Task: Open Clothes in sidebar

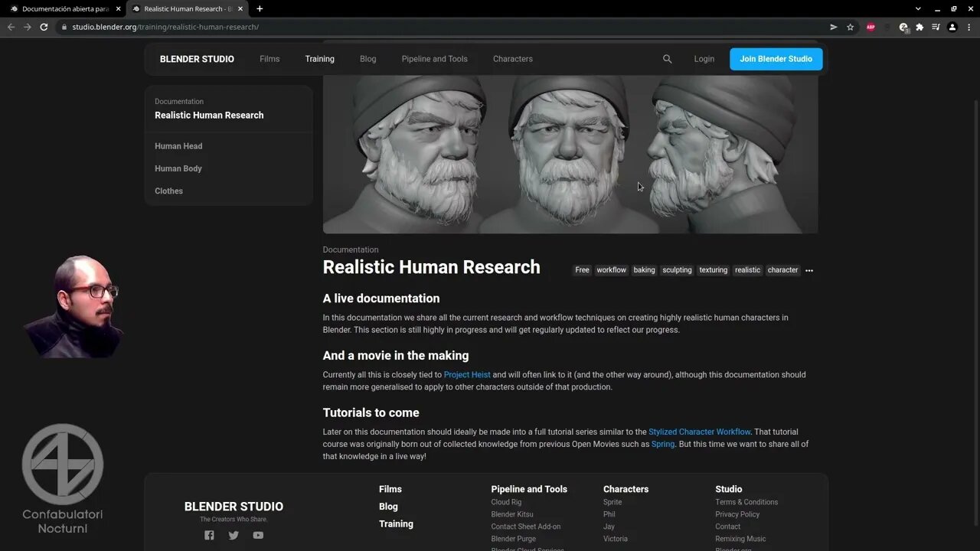Action: (x=168, y=191)
